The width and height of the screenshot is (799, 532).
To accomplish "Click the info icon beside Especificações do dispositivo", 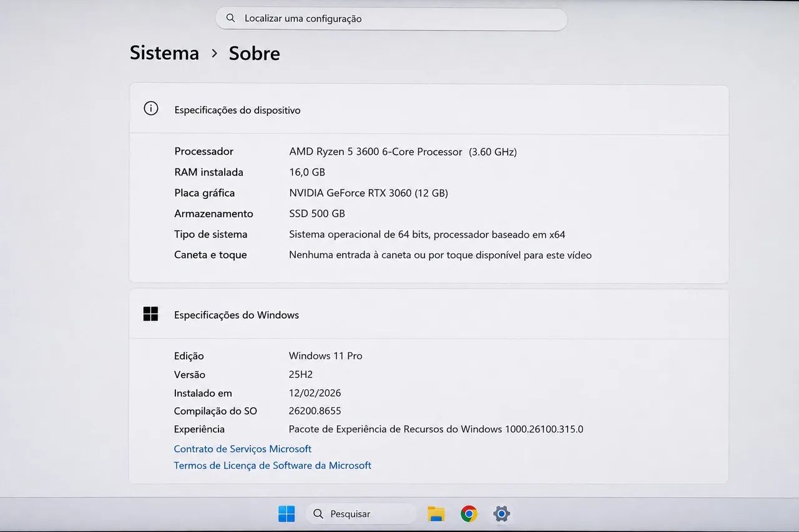I will click(x=151, y=109).
